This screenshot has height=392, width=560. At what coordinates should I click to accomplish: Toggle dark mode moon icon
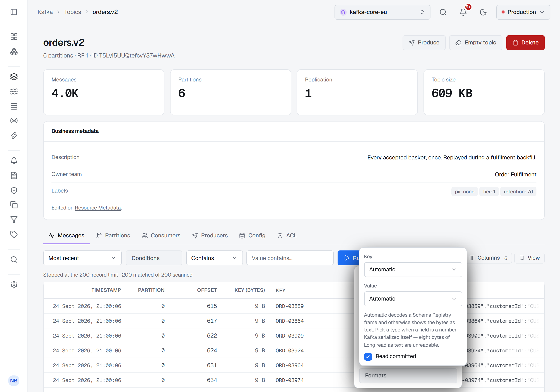pos(483,12)
